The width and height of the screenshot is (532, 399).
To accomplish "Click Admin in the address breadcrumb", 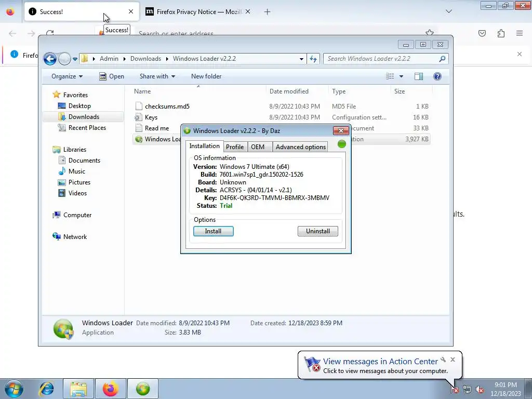I will tap(109, 59).
